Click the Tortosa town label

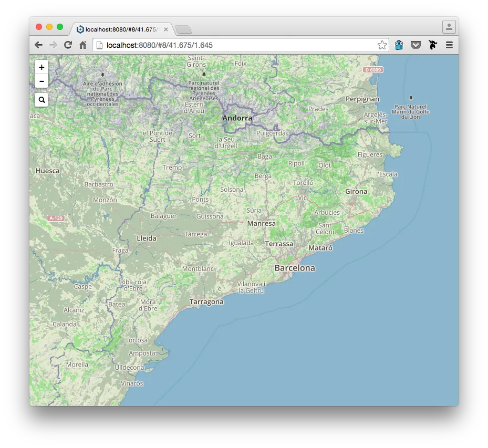pyautogui.click(x=137, y=340)
